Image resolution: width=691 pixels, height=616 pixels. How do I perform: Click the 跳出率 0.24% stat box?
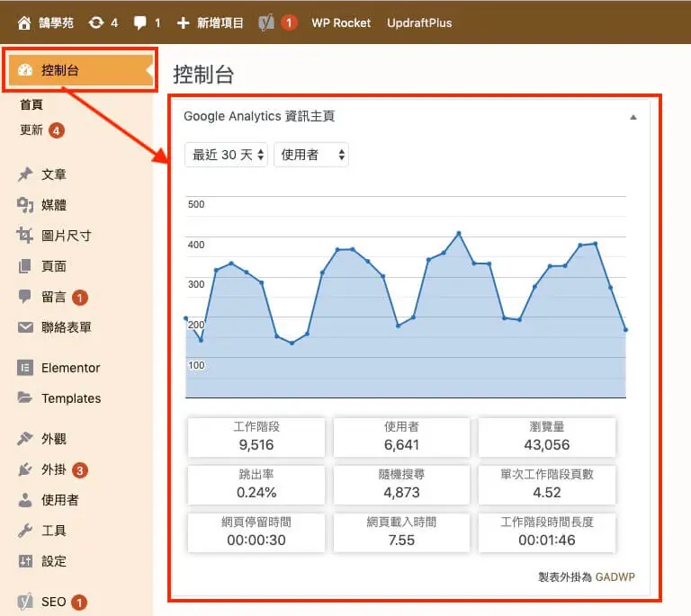[x=256, y=485]
